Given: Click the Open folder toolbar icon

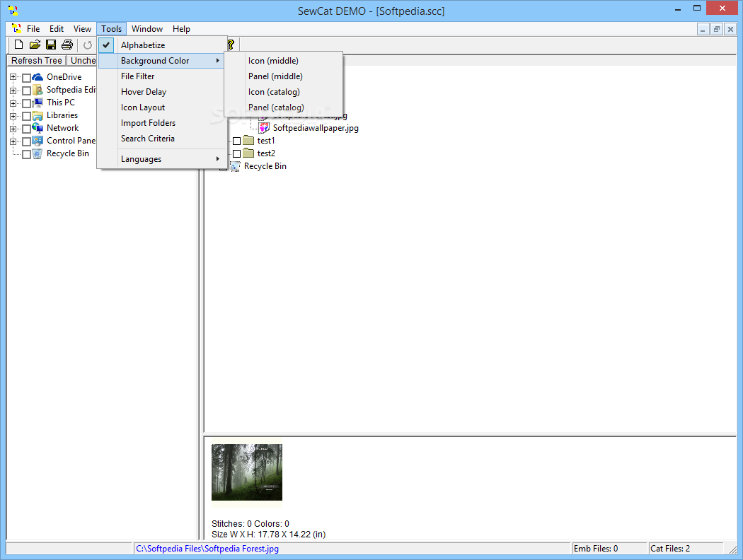Looking at the screenshot, I should (x=35, y=45).
